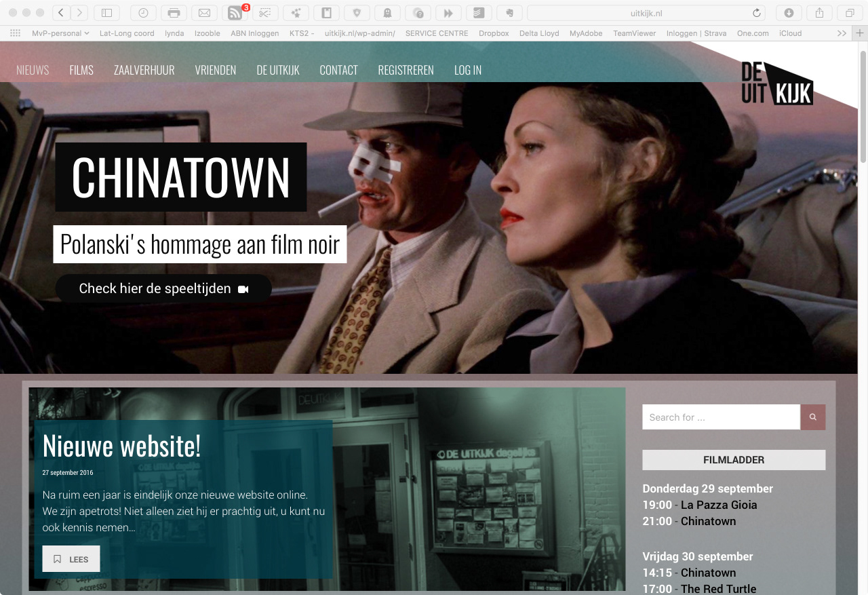Click the magnifier search submit button
The image size is (868, 595).
[813, 417]
